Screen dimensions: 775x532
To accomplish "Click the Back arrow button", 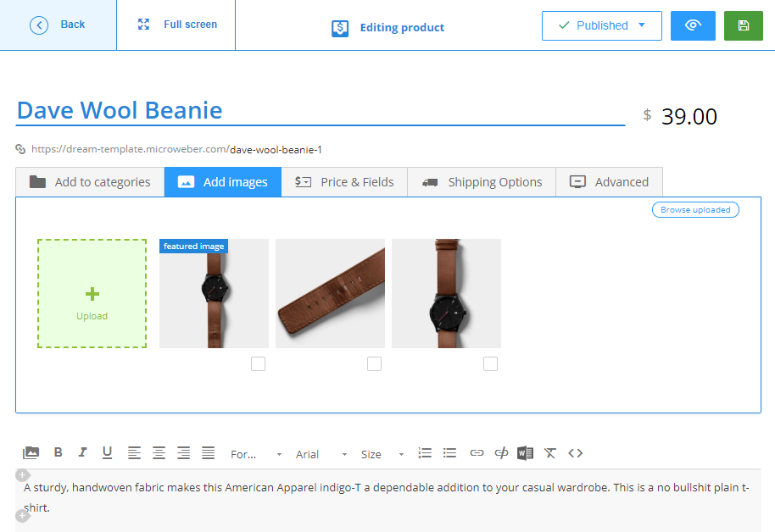I will click(58, 25).
